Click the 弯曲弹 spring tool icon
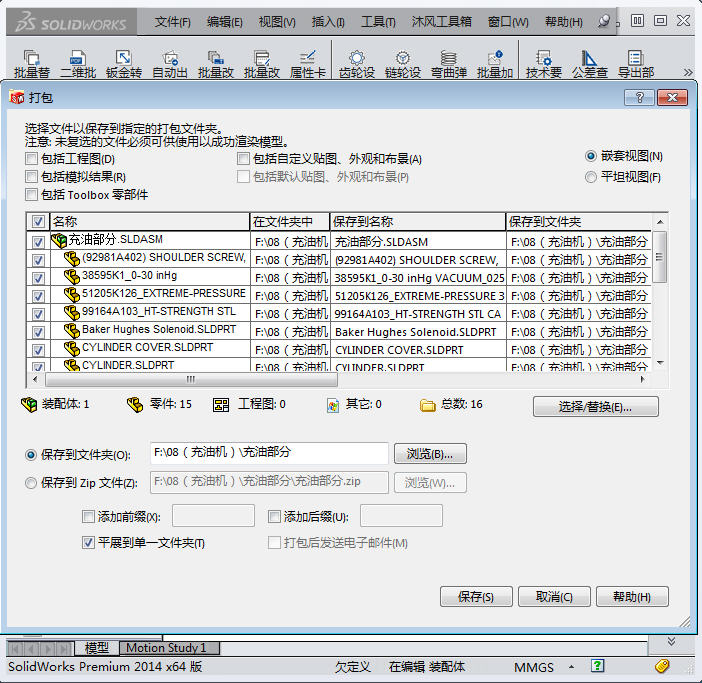 point(449,64)
